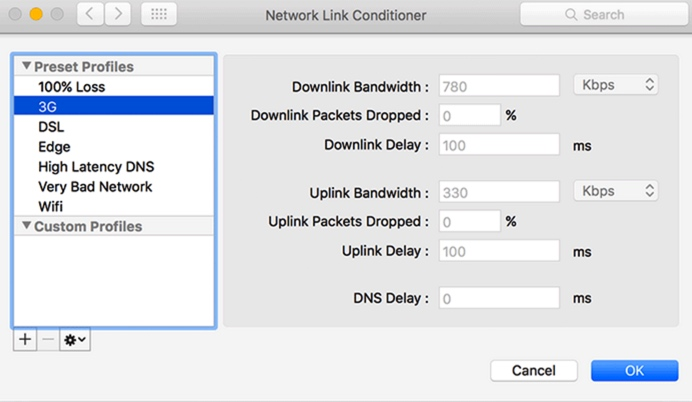Image resolution: width=692 pixels, height=402 pixels.
Task: Click the forward navigation arrow
Action: click(x=118, y=14)
